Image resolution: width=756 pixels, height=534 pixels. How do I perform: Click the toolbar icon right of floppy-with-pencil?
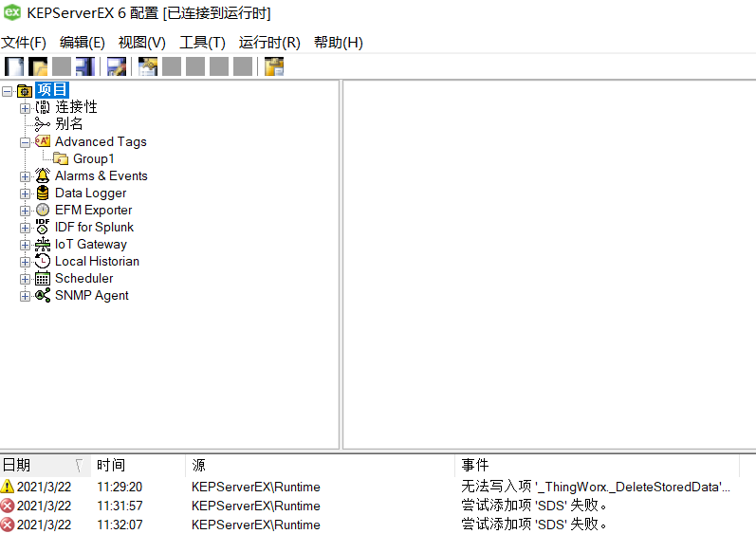pyautogui.click(x=148, y=66)
